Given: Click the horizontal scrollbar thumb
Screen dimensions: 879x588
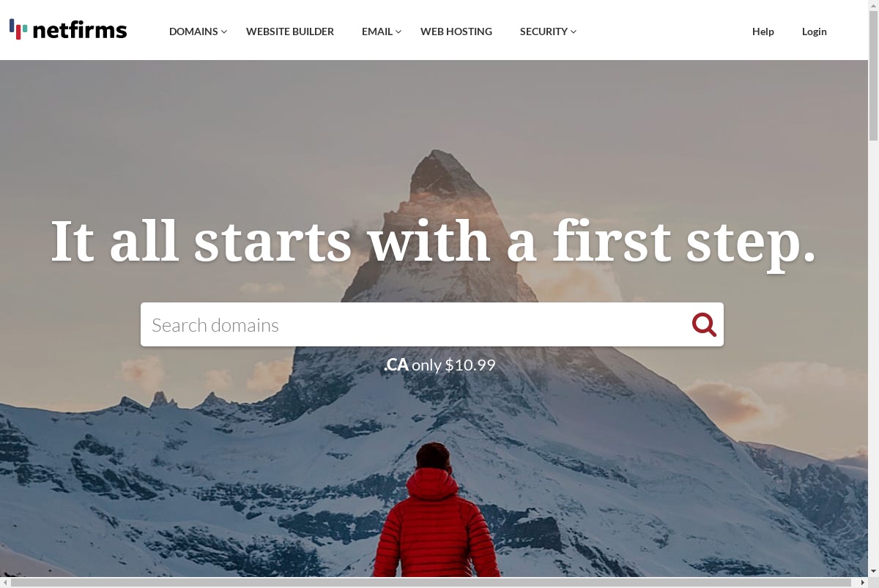Looking at the screenshot, I should [431, 582].
